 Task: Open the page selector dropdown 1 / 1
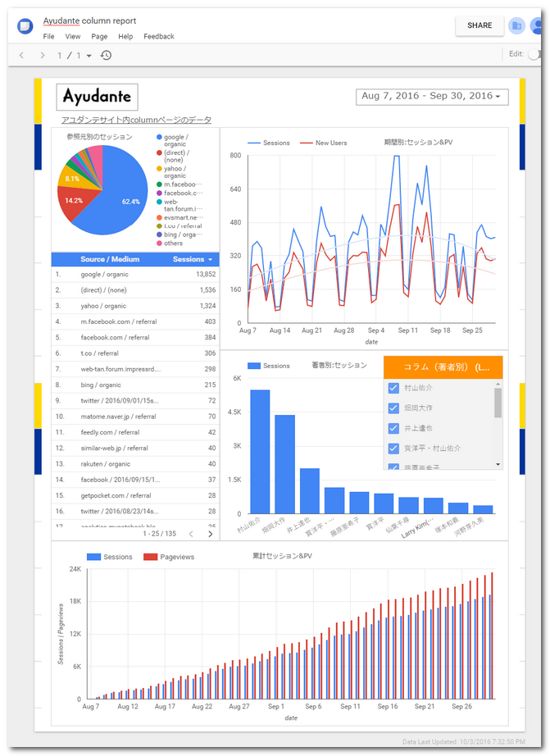pyautogui.click(x=75, y=56)
